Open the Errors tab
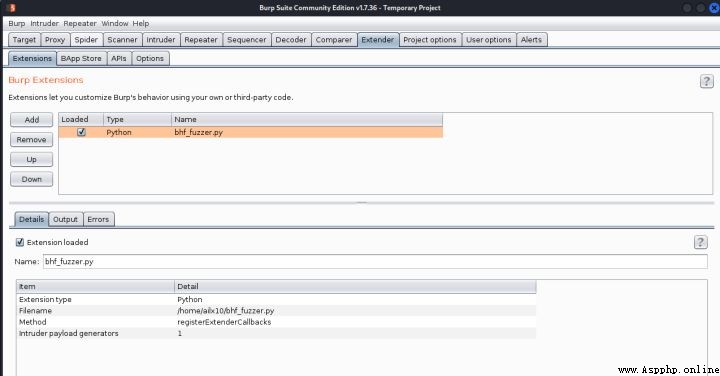 pyautogui.click(x=98, y=219)
